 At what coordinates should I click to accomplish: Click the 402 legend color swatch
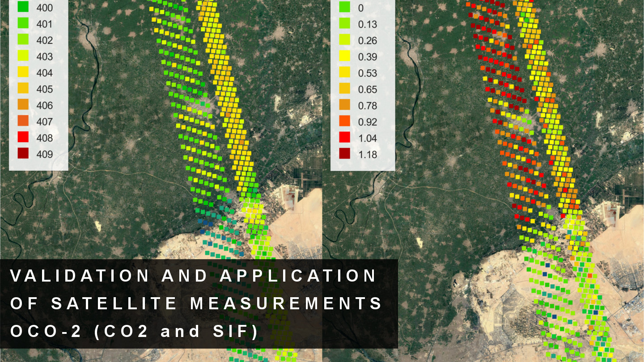click(x=23, y=40)
